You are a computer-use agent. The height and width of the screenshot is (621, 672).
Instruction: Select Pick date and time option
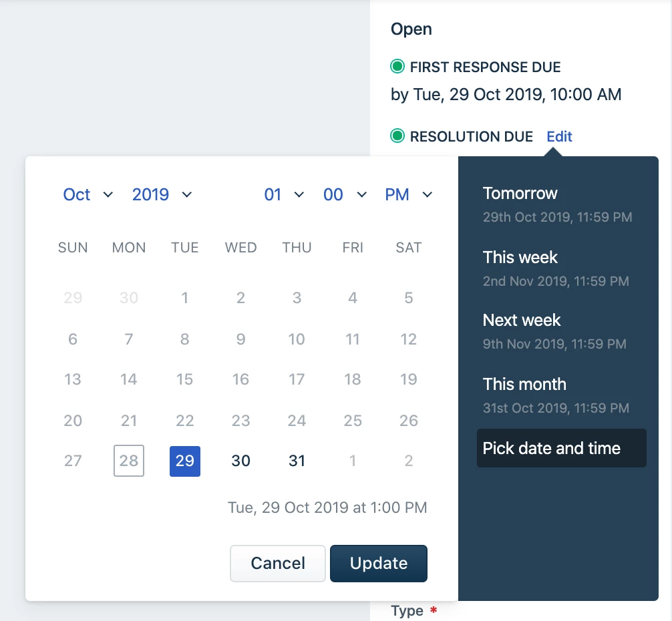tap(561, 448)
